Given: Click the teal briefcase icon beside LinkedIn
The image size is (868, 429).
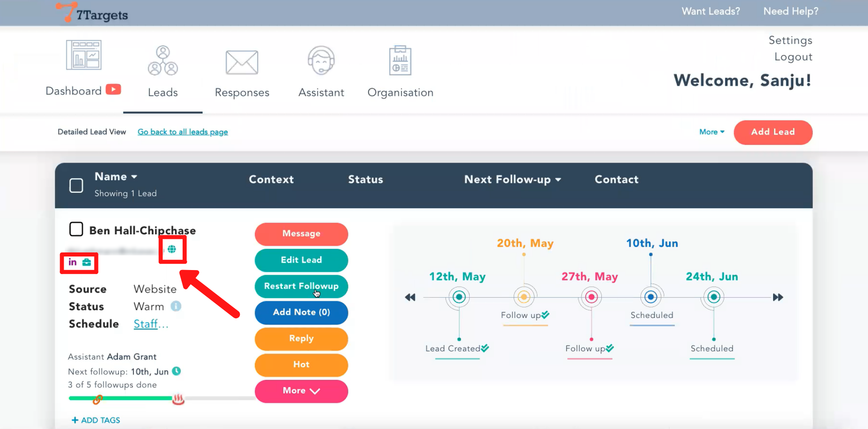Looking at the screenshot, I should click(87, 262).
